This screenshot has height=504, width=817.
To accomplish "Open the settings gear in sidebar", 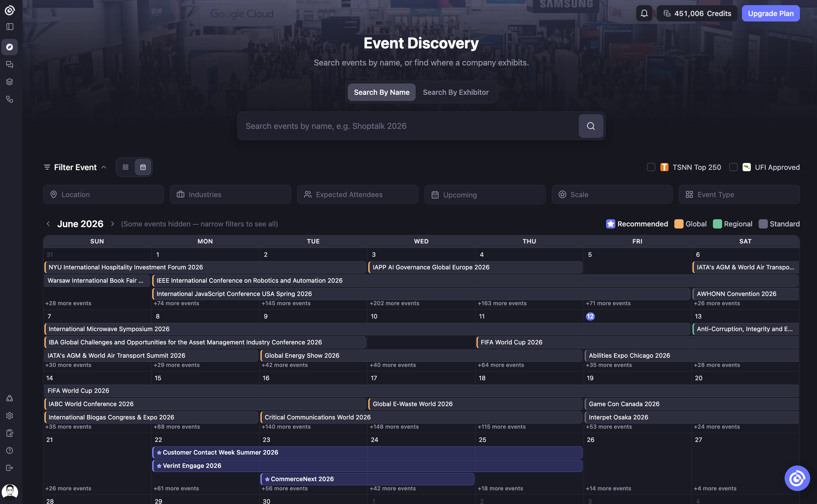I will point(10,416).
